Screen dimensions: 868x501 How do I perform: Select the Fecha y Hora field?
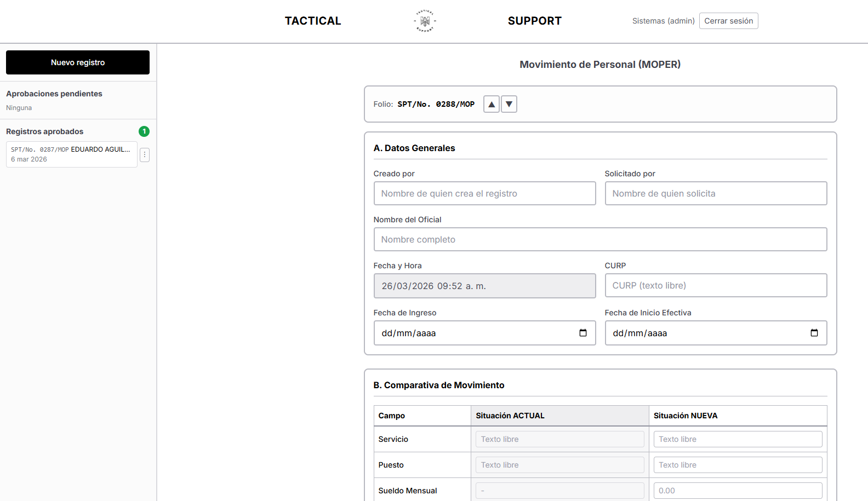pyautogui.click(x=484, y=286)
